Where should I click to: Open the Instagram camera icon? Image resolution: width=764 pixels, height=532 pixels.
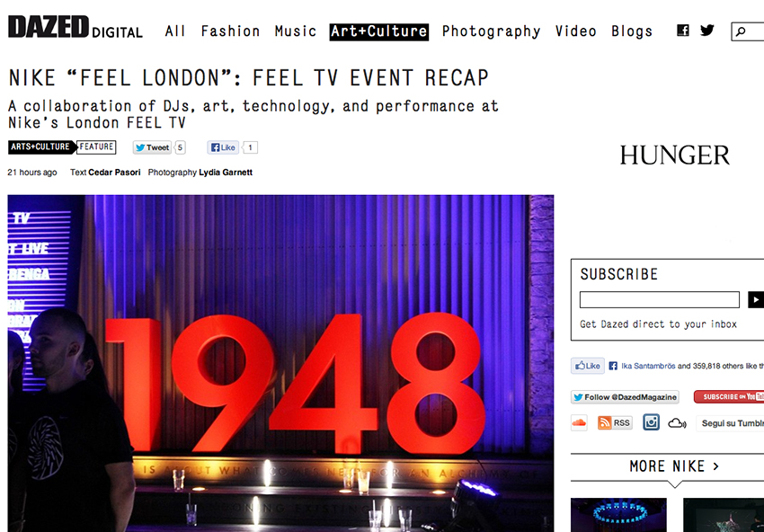651,421
